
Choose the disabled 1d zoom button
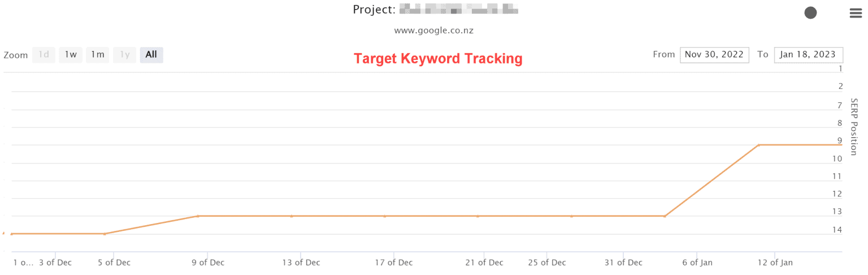[x=44, y=55]
